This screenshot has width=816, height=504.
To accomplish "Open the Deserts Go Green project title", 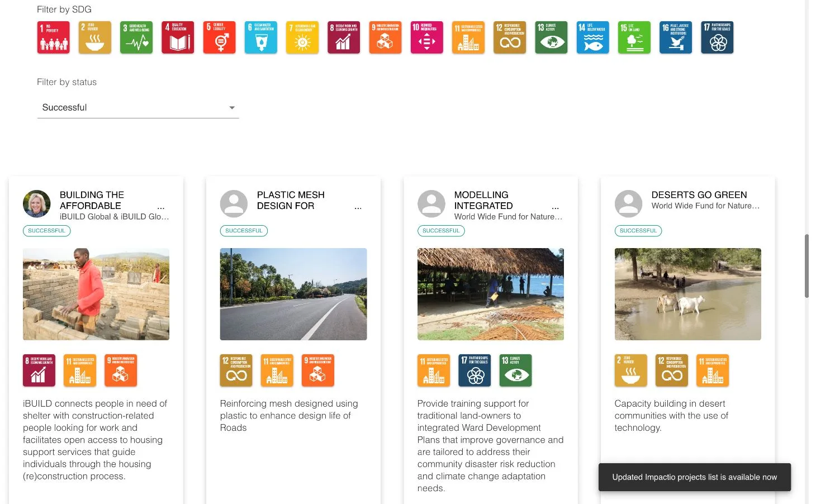I will pyautogui.click(x=699, y=195).
